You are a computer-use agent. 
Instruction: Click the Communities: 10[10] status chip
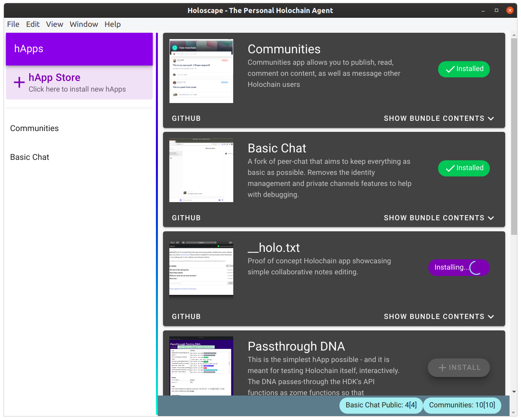(x=462, y=405)
